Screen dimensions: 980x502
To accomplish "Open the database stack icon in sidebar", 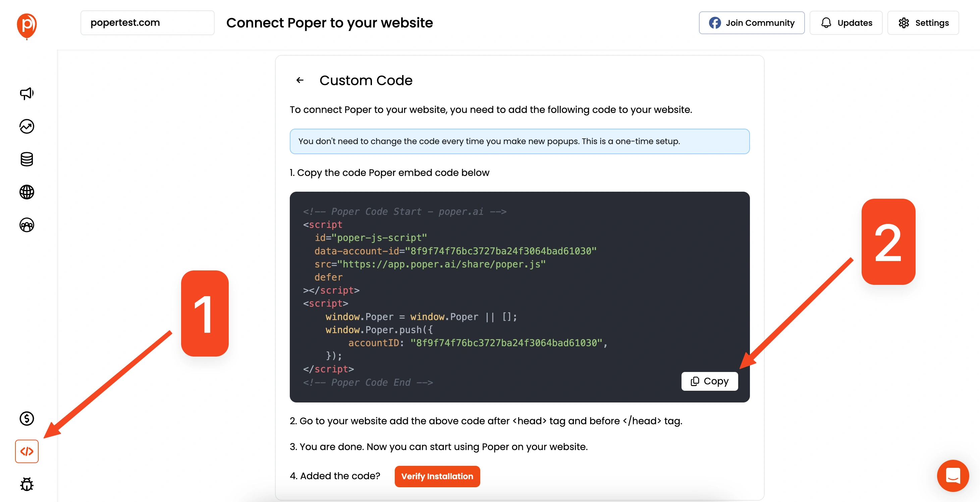I will pyautogui.click(x=26, y=159).
